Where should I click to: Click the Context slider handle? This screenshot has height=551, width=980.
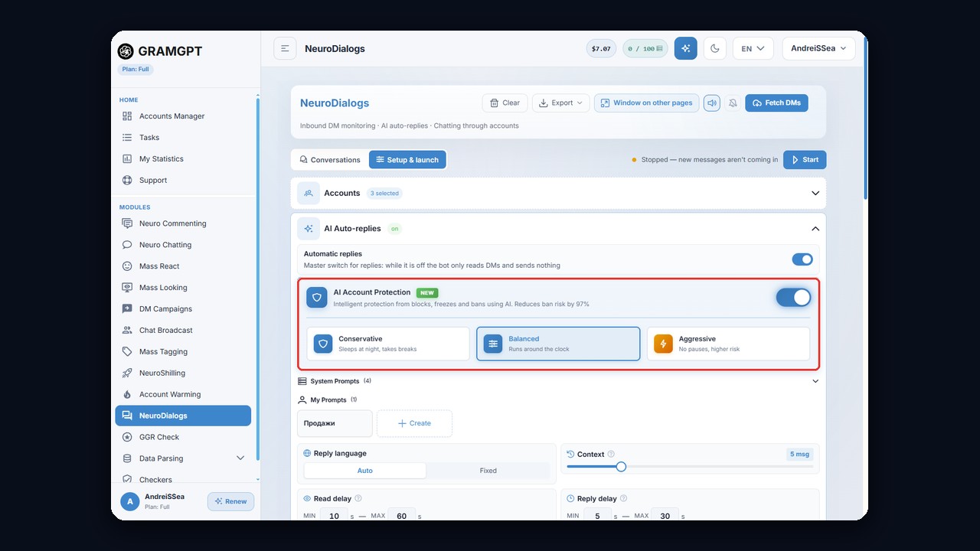point(621,467)
